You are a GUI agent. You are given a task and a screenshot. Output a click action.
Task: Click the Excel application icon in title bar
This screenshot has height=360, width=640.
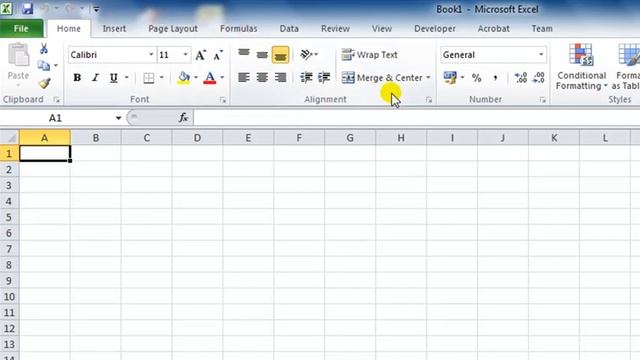pyautogui.click(x=7, y=8)
